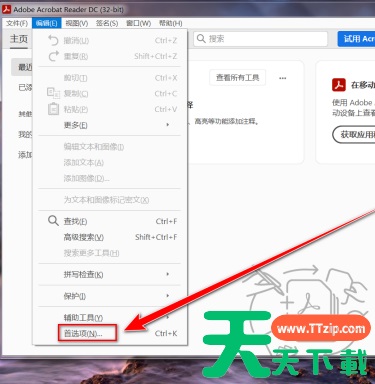The height and width of the screenshot is (384, 375).
Task: Click the blue 试用 Acrobat button
Action: [x=356, y=39]
